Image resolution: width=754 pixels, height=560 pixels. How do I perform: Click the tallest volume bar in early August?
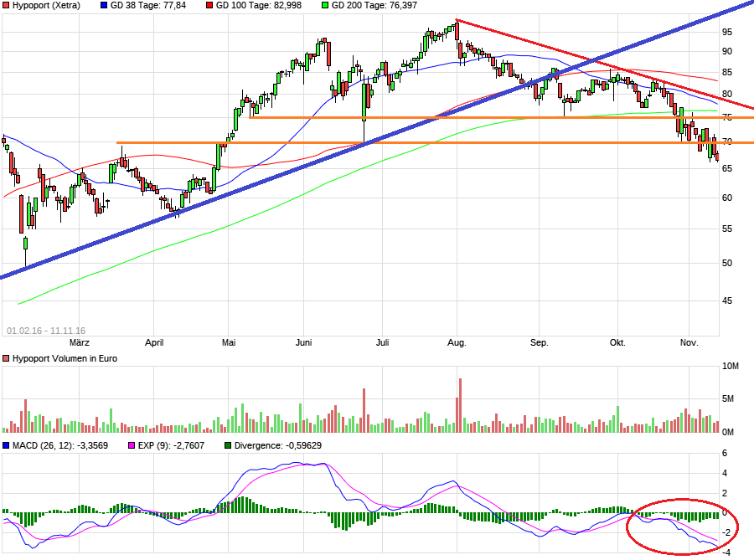click(x=460, y=405)
